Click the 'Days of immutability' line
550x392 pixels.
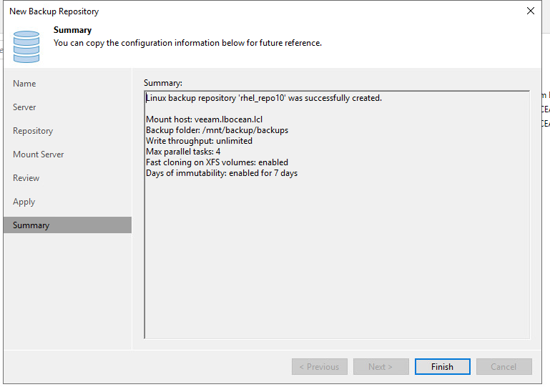pos(222,173)
